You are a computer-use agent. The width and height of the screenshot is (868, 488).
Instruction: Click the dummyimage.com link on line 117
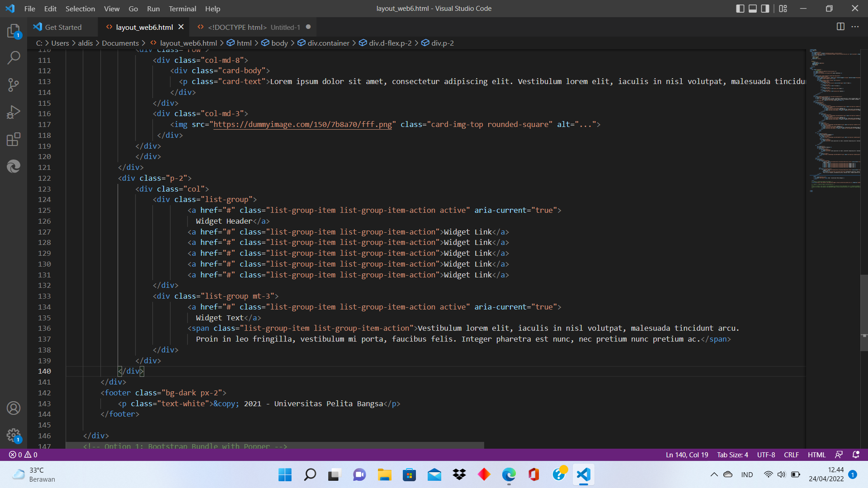[302, 124]
